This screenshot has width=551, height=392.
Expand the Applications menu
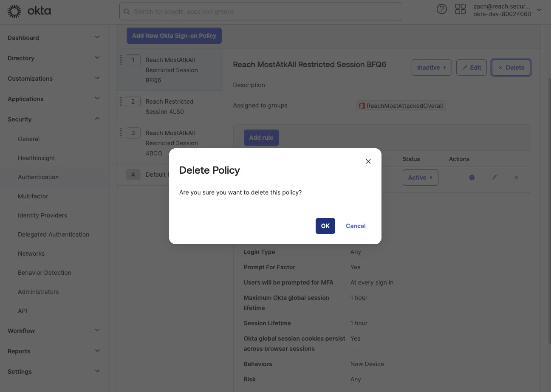pos(55,99)
